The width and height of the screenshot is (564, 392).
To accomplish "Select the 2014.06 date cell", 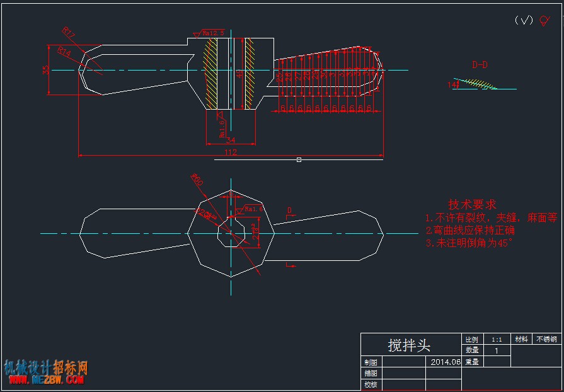I will pos(444,362).
